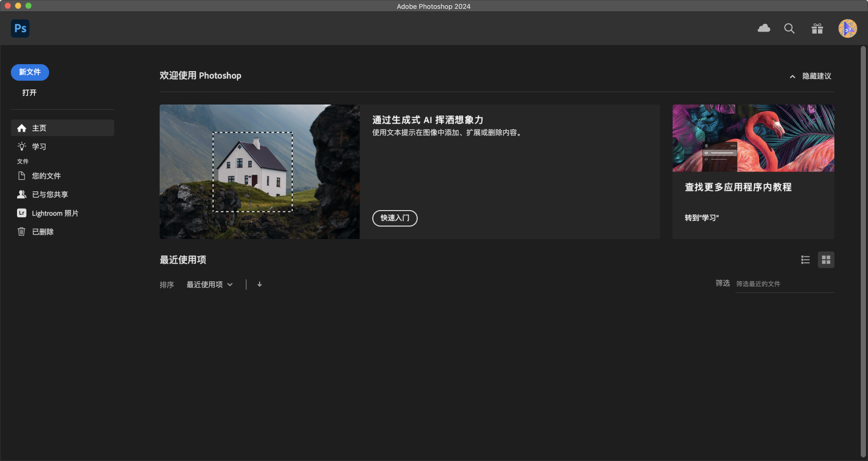
Task: Reverse sort order with the arrow icon
Action: 259,284
